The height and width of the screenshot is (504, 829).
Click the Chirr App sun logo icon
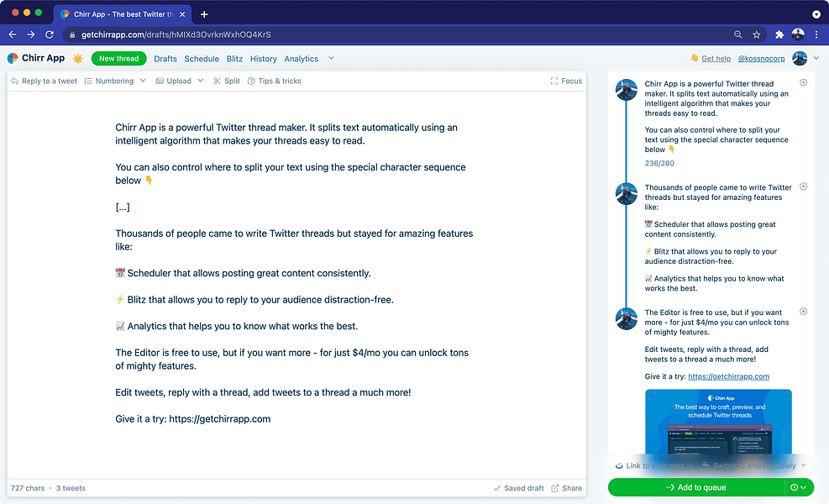tap(77, 58)
